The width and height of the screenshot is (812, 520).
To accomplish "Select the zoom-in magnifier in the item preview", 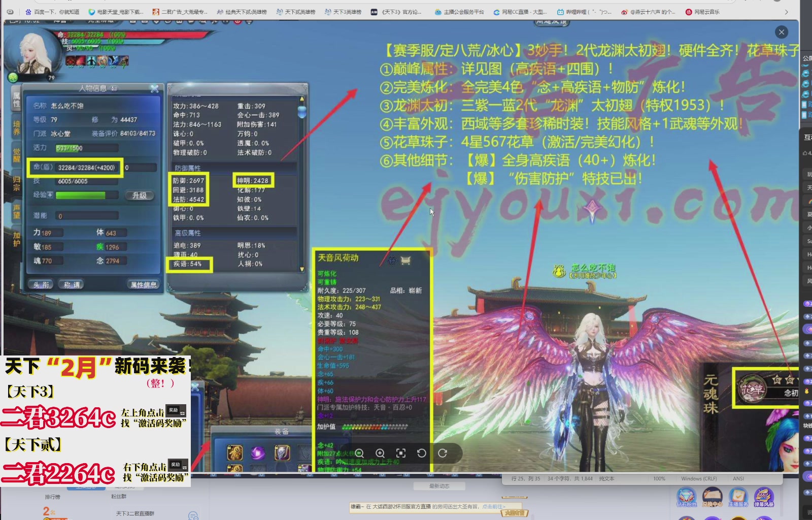I will (380, 453).
